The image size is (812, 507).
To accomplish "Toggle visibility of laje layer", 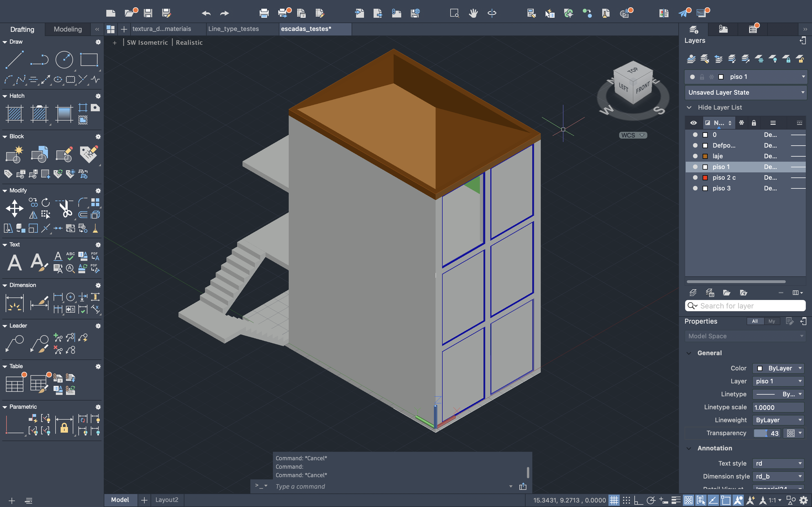I will (695, 156).
